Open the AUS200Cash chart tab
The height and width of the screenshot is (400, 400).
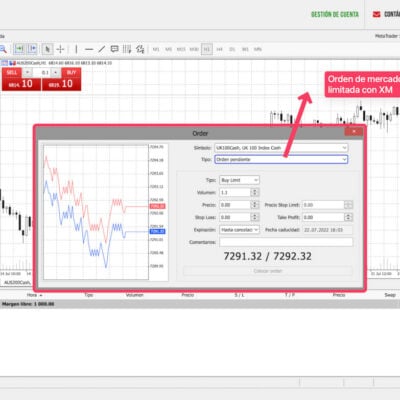(x=17, y=282)
